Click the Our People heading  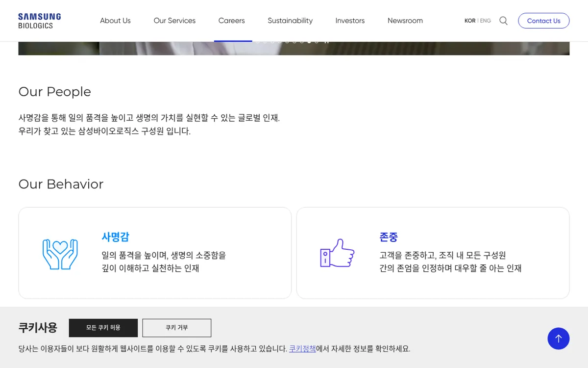pos(54,92)
